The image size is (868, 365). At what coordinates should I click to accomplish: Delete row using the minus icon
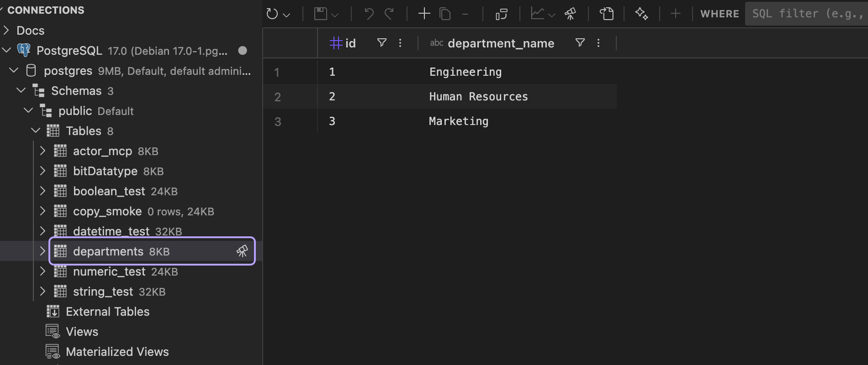465,14
